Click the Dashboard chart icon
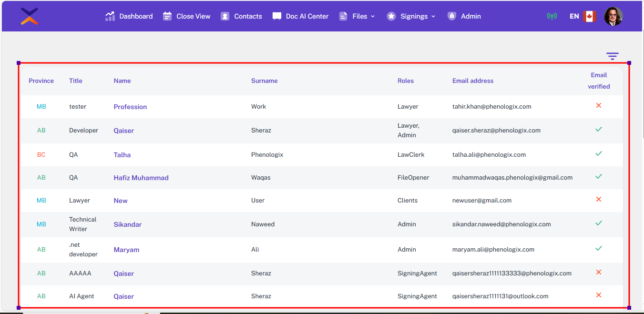644x314 pixels. (x=110, y=16)
